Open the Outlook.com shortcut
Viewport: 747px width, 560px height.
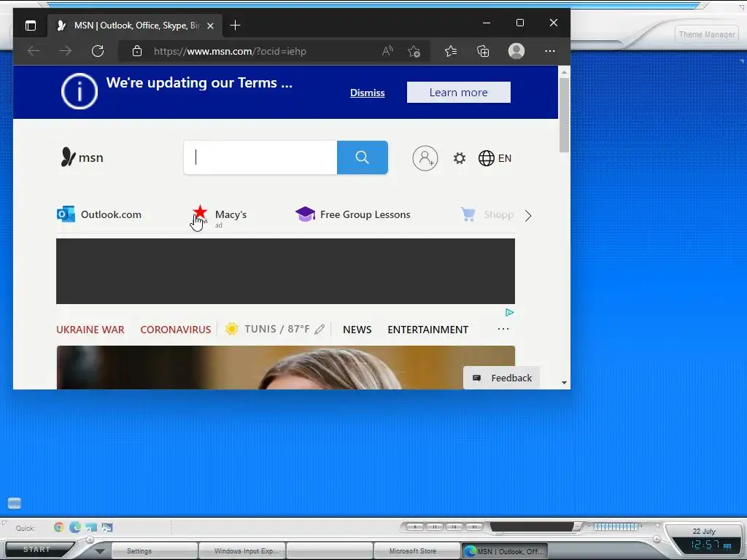click(x=99, y=214)
